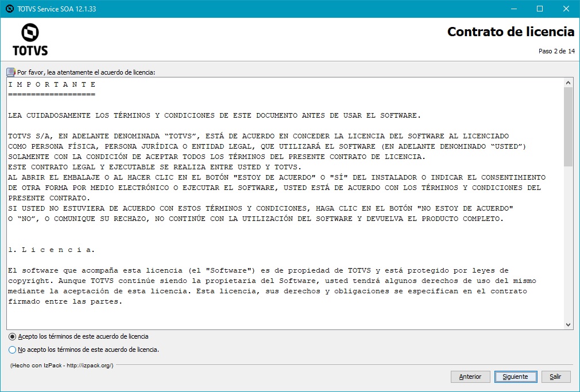Click the license scrollbar up arrow
Image resolution: width=580 pixels, height=392 pixels.
568,83
